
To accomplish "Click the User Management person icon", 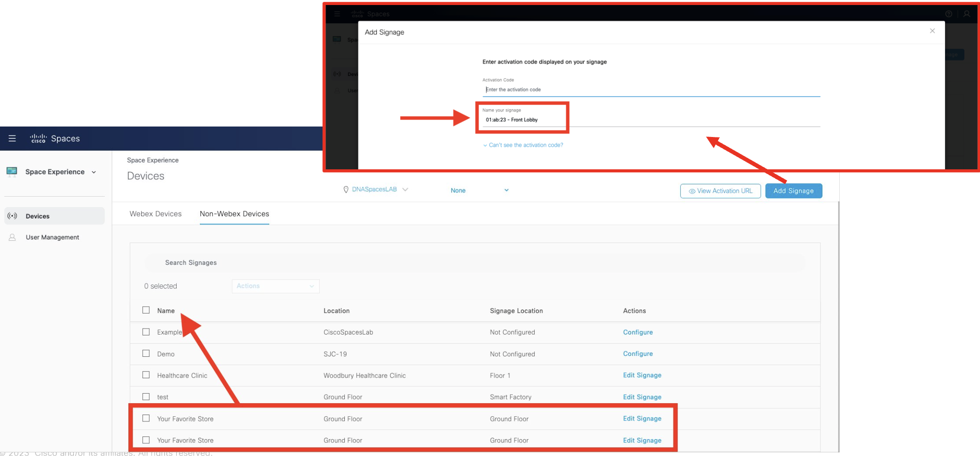I will click(x=12, y=237).
